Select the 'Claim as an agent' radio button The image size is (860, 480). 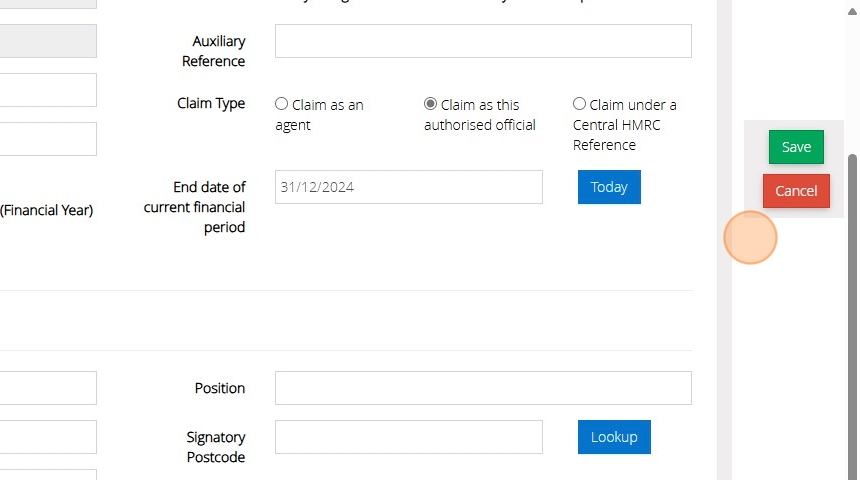pyautogui.click(x=282, y=104)
